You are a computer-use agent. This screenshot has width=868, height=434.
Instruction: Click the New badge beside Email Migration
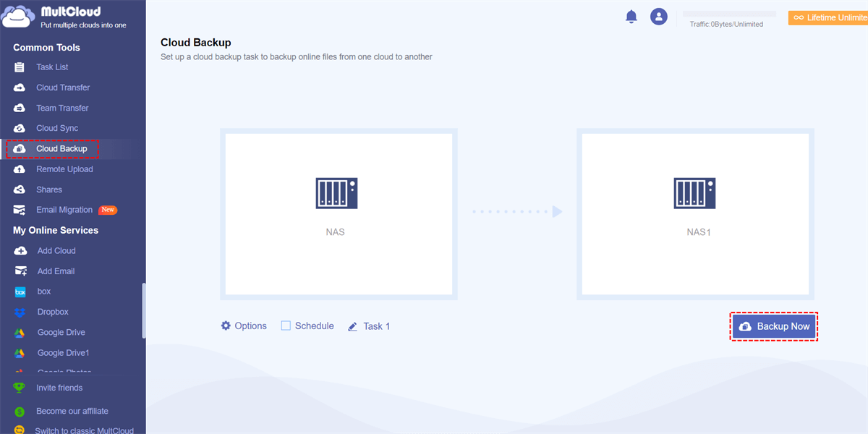tap(108, 210)
